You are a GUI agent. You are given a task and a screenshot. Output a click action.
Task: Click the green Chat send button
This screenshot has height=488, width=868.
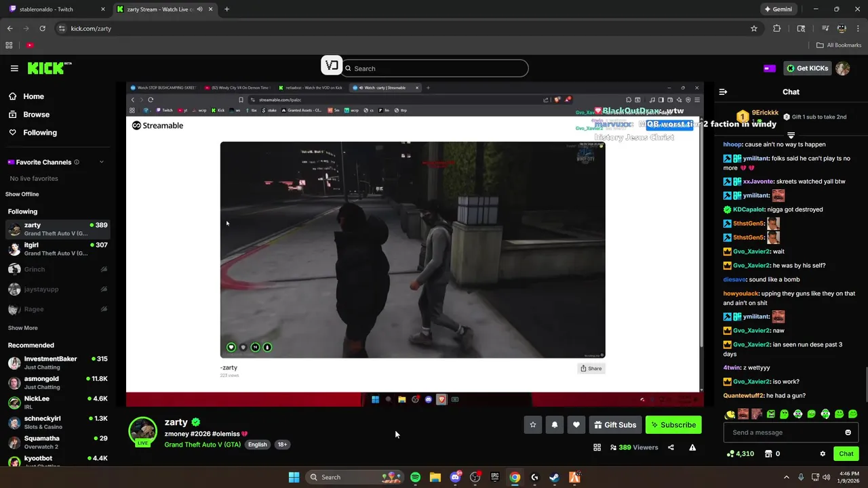pos(846,454)
